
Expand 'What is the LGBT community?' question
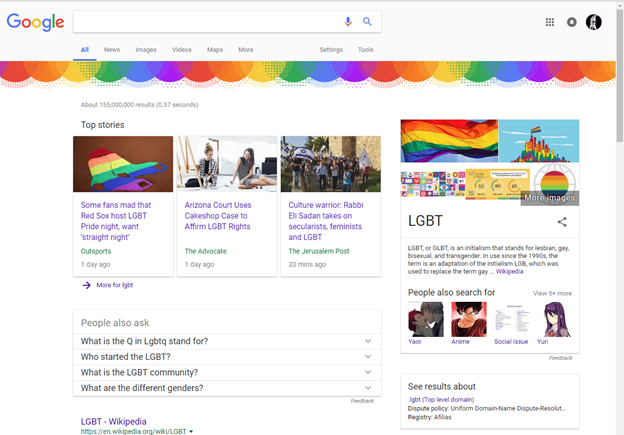coord(227,372)
